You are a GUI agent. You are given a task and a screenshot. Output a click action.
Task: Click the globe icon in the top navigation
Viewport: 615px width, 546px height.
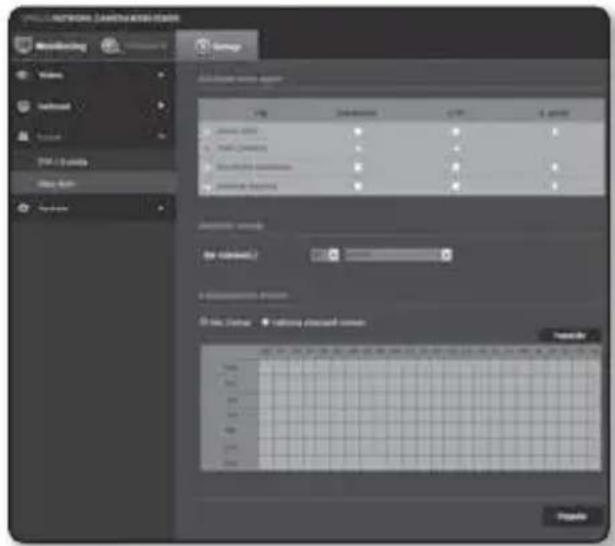pyautogui.click(x=110, y=46)
